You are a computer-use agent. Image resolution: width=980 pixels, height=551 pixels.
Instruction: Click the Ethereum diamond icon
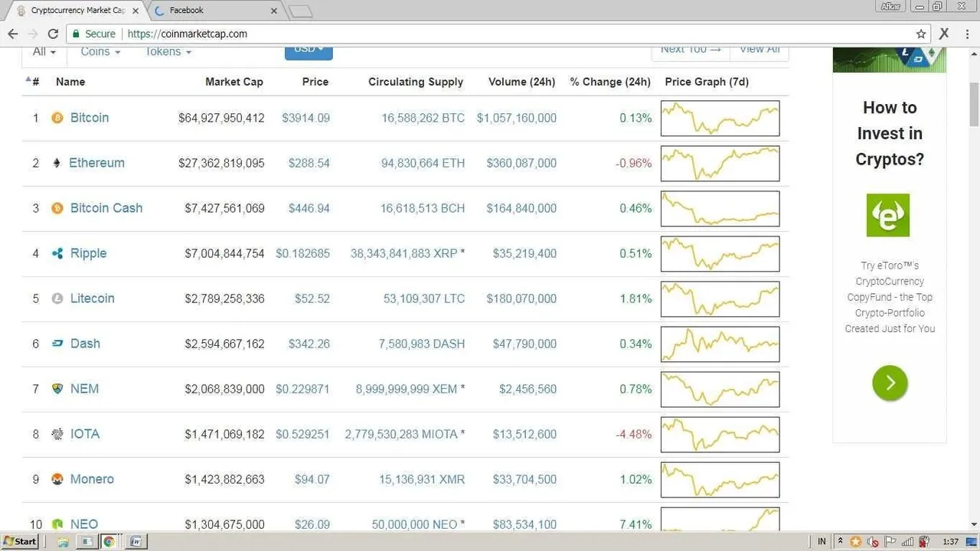point(57,163)
